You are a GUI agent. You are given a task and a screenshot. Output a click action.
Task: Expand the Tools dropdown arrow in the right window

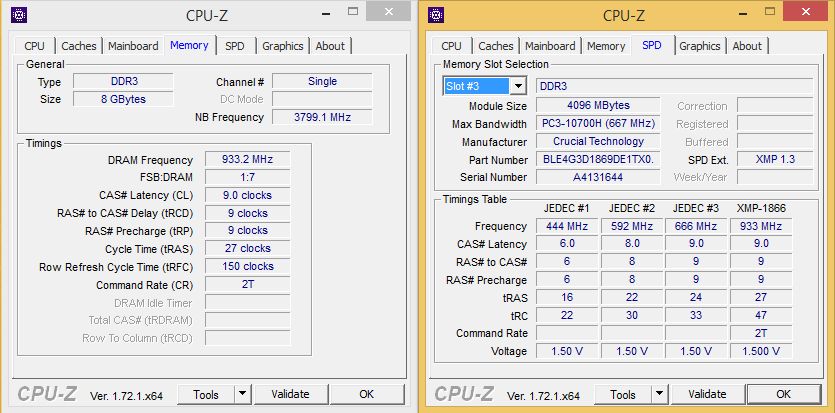(659, 394)
